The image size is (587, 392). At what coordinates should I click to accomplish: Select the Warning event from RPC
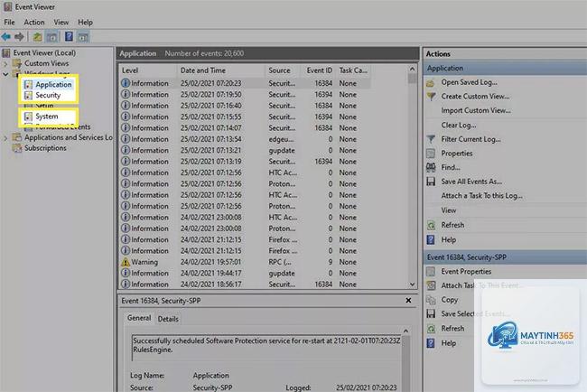[x=246, y=262]
